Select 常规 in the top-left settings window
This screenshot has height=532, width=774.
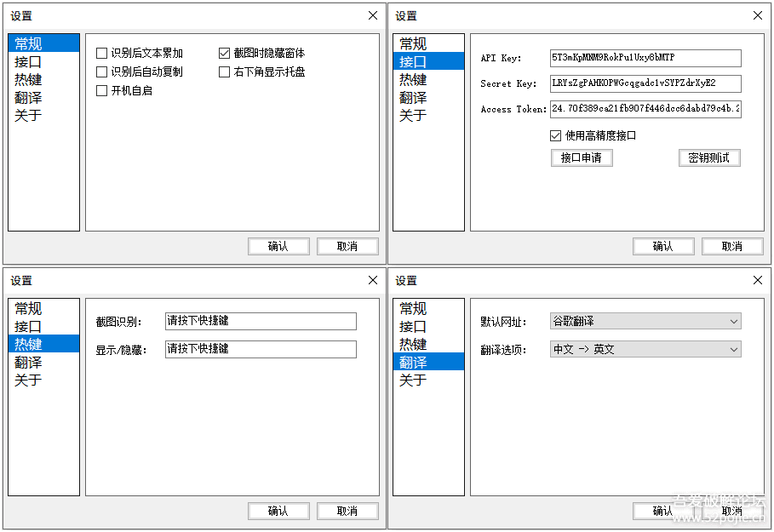44,43
